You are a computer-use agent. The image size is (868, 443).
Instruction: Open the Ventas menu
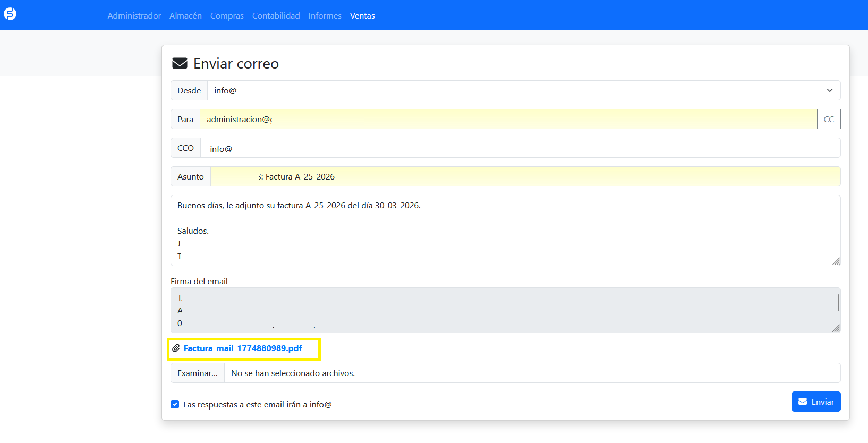362,16
